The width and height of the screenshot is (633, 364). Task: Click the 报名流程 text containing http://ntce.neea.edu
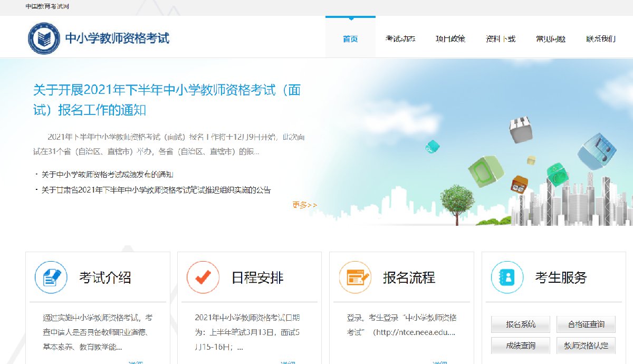pyautogui.click(x=401, y=325)
